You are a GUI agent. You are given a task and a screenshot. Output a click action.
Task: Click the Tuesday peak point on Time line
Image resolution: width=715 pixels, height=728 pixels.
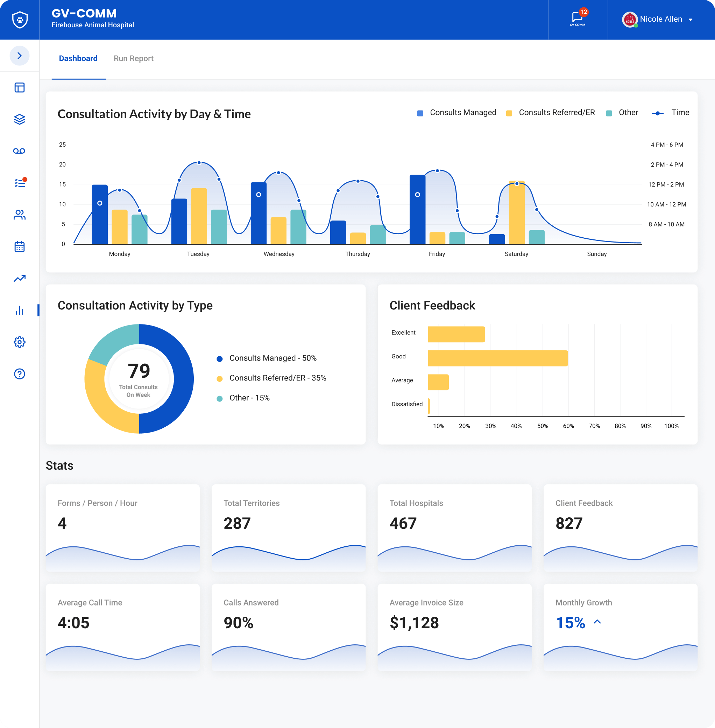pyautogui.click(x=199, y=163)
